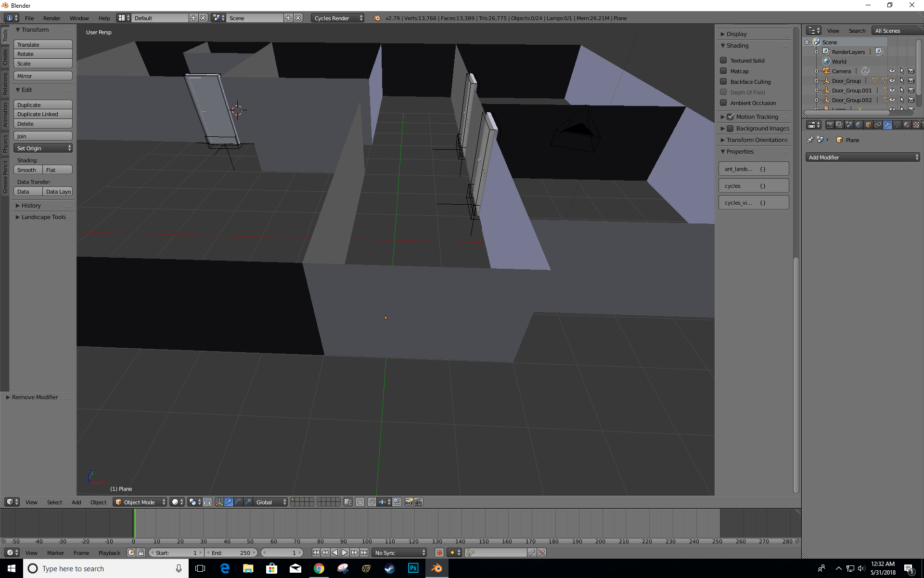Select the Translate manipulator arrow icon
Image resolution: width=924 pixels, height=578 pixels.
coord(229,502)
